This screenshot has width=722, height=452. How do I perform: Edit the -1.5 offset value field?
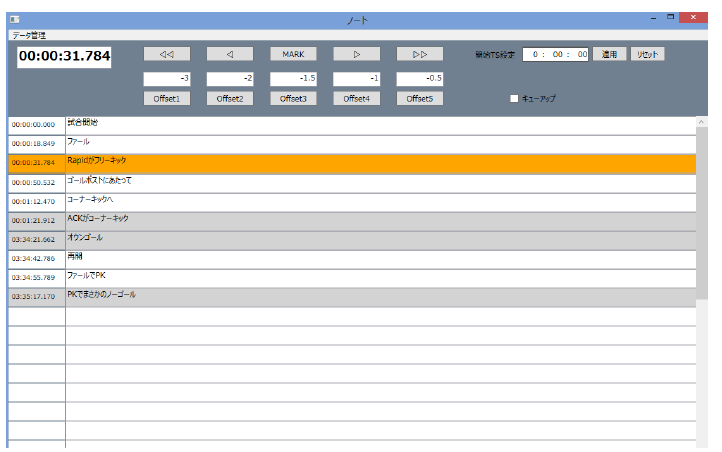click(293, 78)
